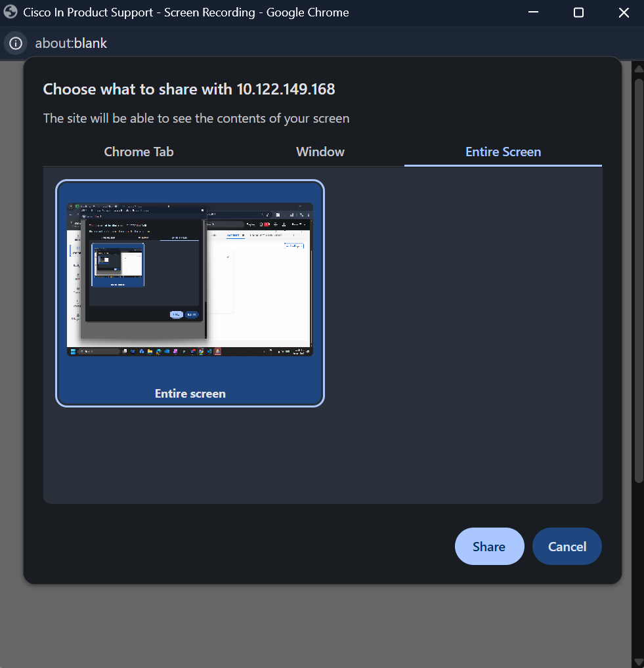This screenshot has height=668, width=644.
Task: Click the window title bar text
Action: click(x=186, y=12)
